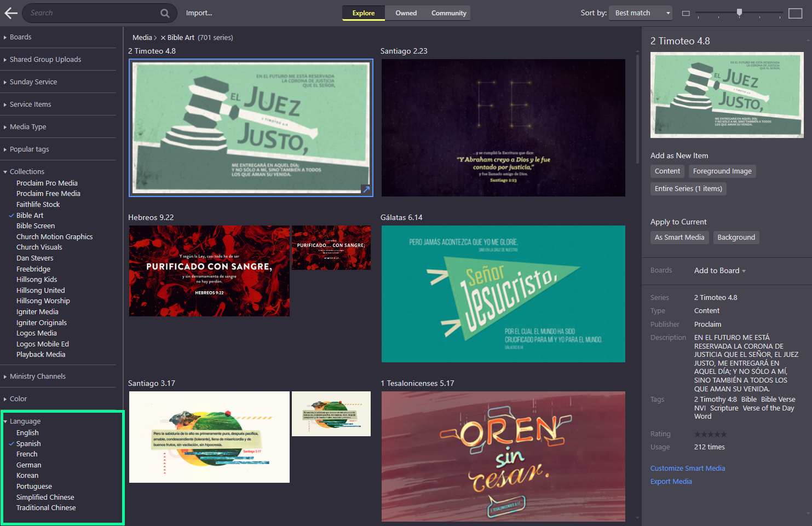Click the Content button
Screen dimensions: 812x526
point(667,171)
